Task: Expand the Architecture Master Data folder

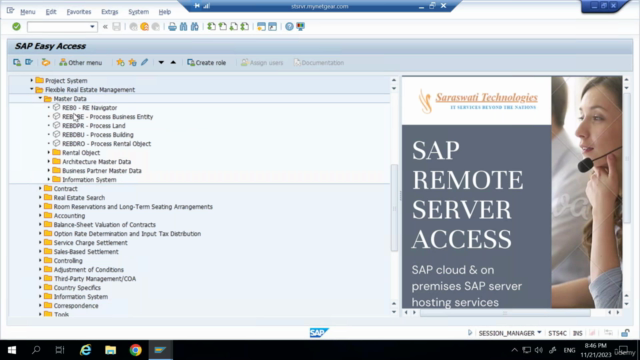Action: pos(49,161)
